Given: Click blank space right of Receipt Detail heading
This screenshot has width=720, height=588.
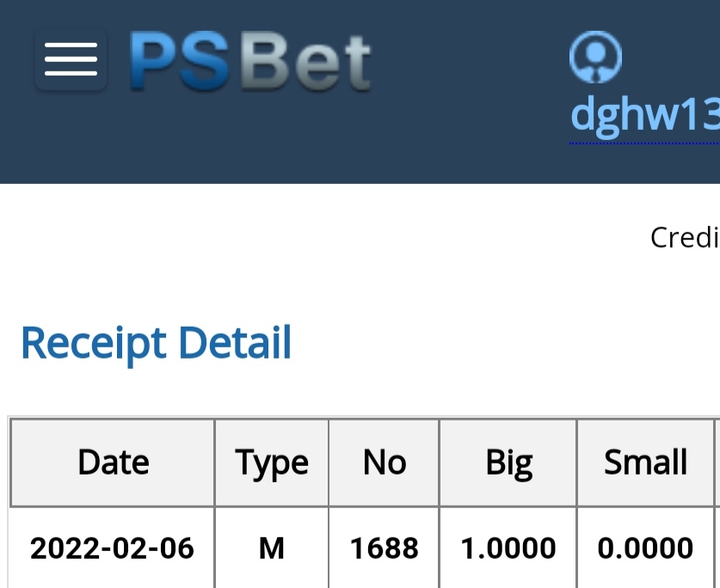Looking at the screenshot, I should coord(499,342).
